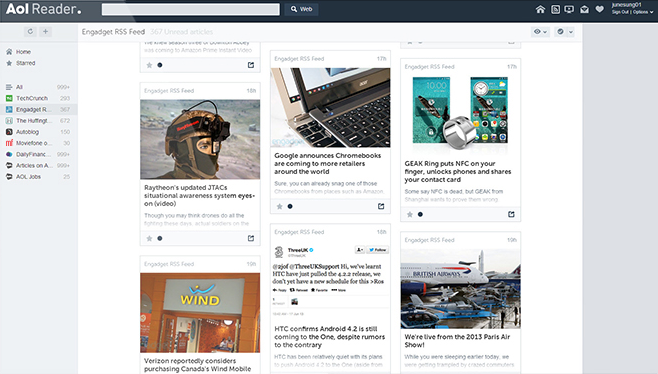Star the Downton Abbey article card

coord(149,65)
